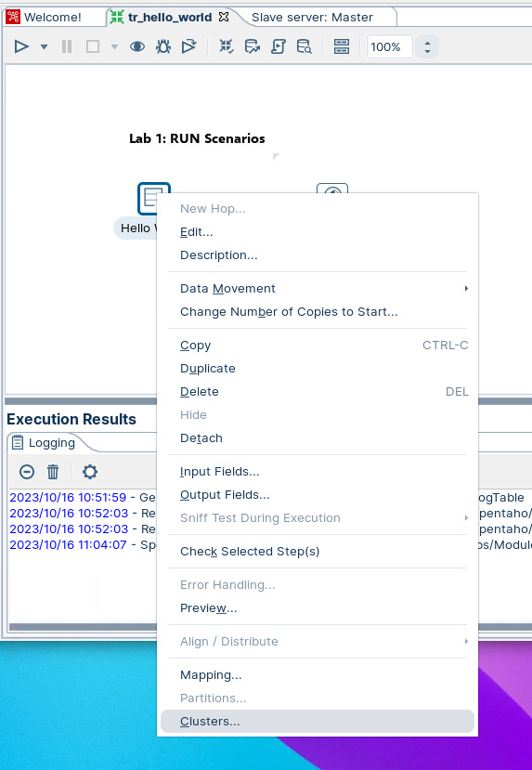Open the Slave server: Master tab

(x=312, y=18)
